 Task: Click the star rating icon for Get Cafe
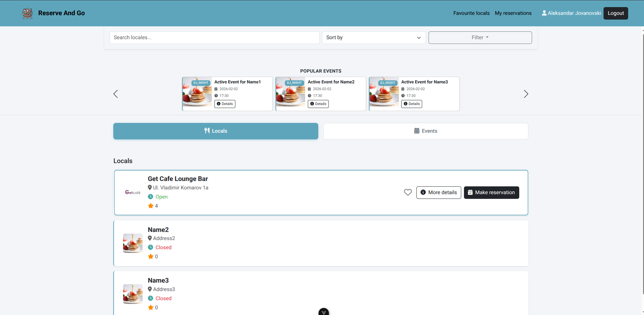pyautogui.click(x=151, y=206)
